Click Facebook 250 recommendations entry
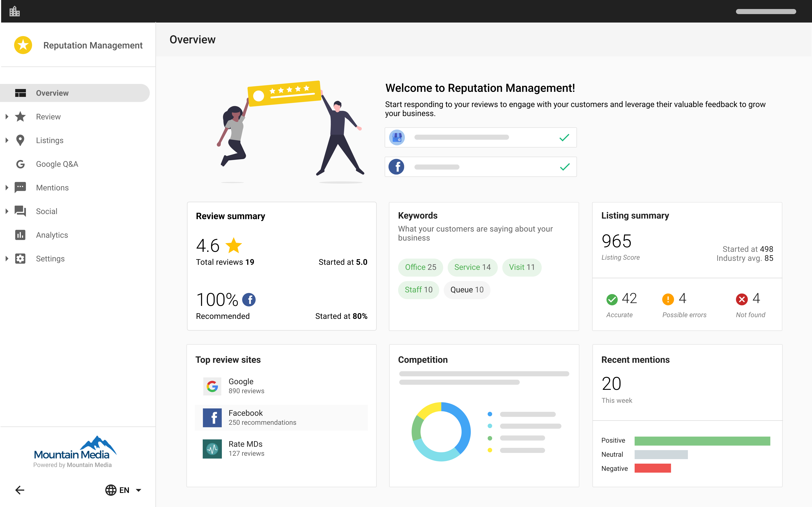The image size is (812, 507). tap(262, 417)
